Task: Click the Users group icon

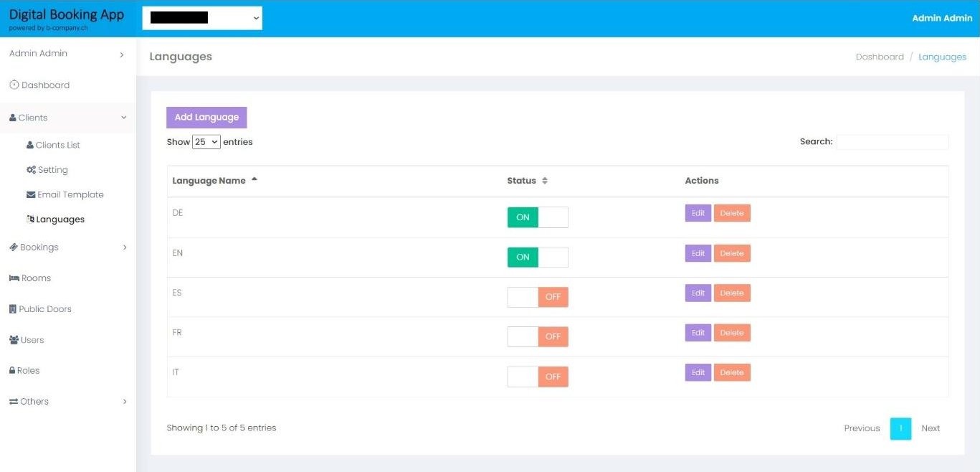Action: 14,340
